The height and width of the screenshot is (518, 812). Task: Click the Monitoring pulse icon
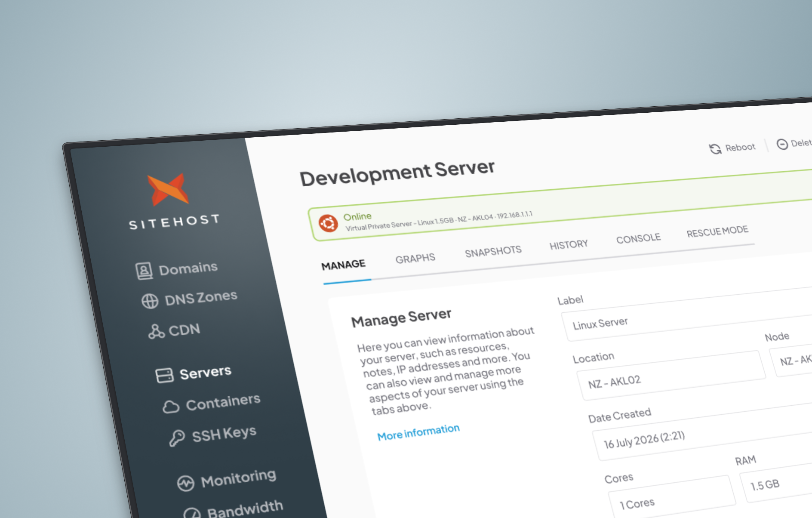(185, 483)
